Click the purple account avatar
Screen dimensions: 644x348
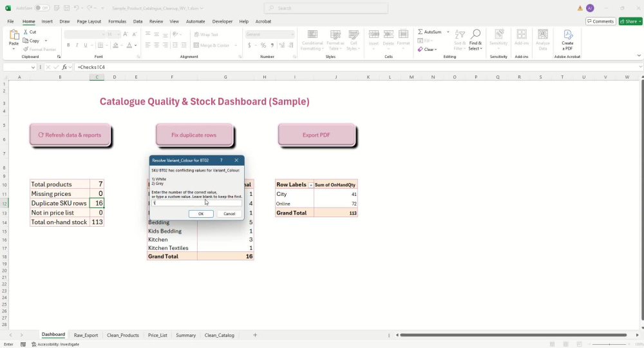tap(590, 8)
